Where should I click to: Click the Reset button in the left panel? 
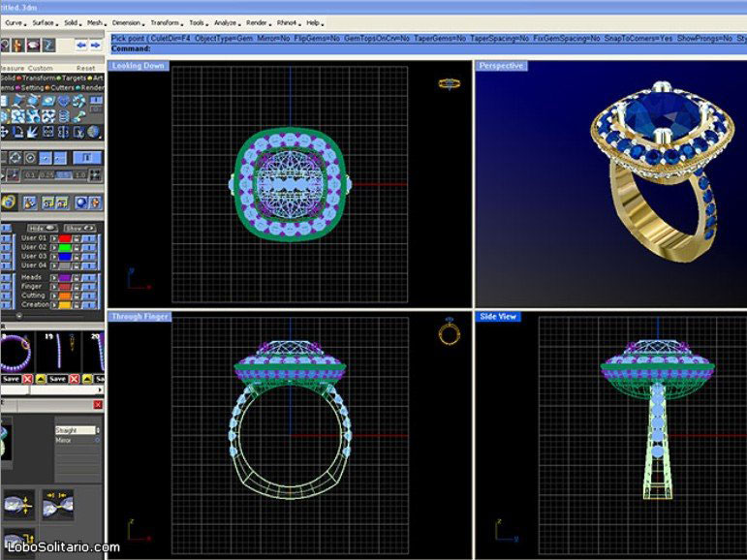(x=87, y=68)
